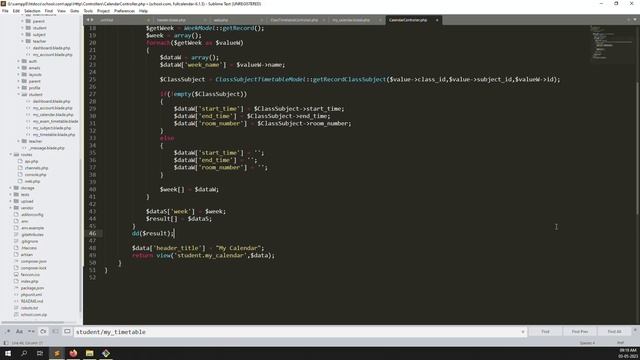Open the File menu
Image resolution: width=640 pixels, height=360 pixels.
click(x=5, y=11)
